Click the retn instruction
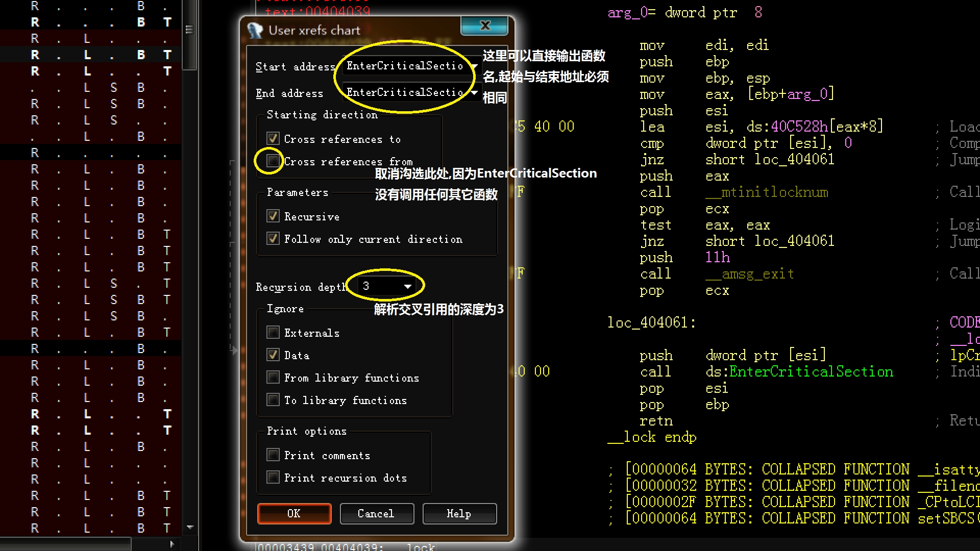 coord(656,421)
